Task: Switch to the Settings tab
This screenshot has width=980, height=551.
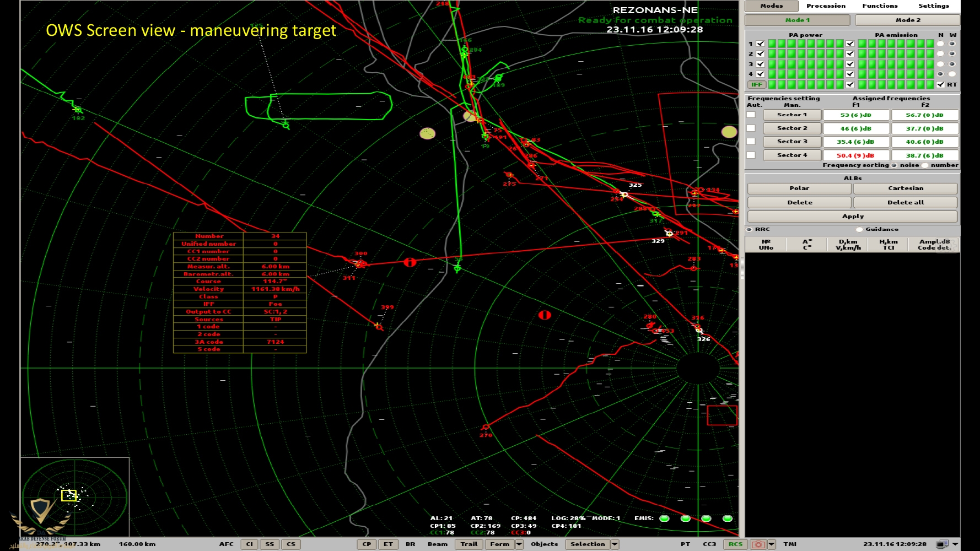Action: [933, 6]
